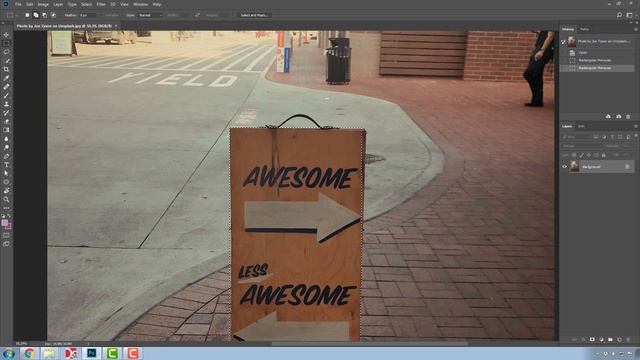The image size is (640, 360).
Task: Switch to the Layers panel tab
Action: click(x=567, y=127)
